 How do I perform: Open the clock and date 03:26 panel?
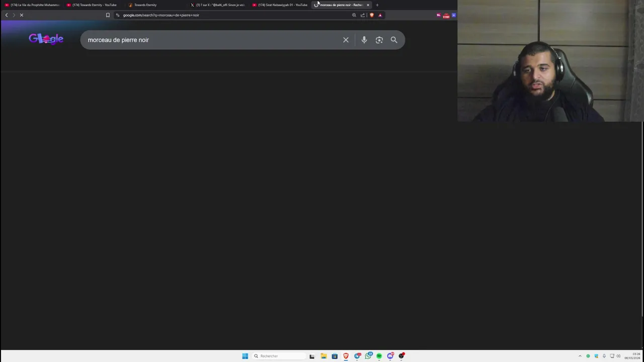[x=633, y=356]
